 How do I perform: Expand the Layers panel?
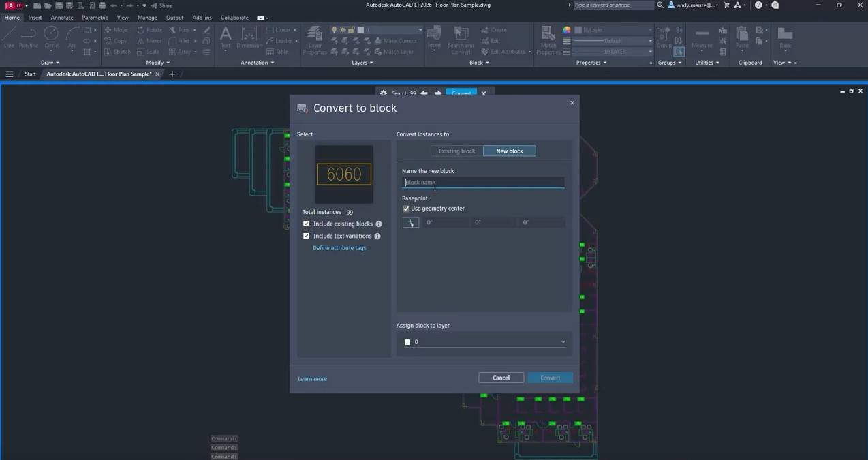coord(362,63)
